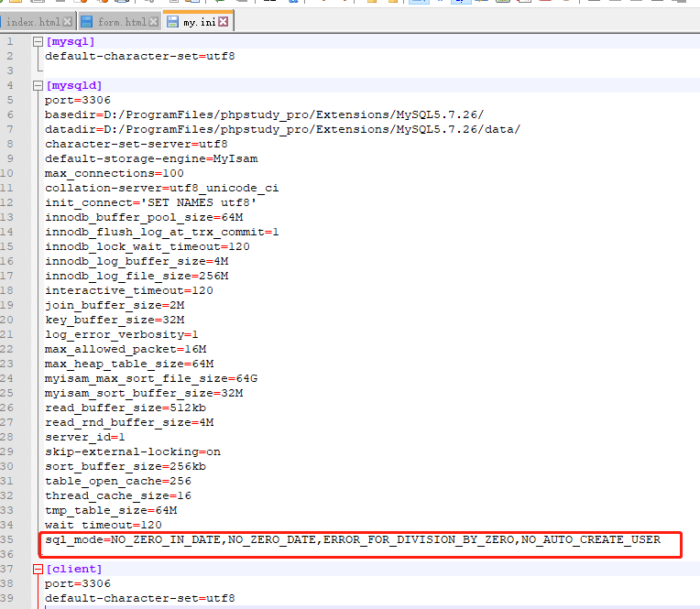Click the [mysql] section header text
The image size is (700, 609).
tap(70, 41)
